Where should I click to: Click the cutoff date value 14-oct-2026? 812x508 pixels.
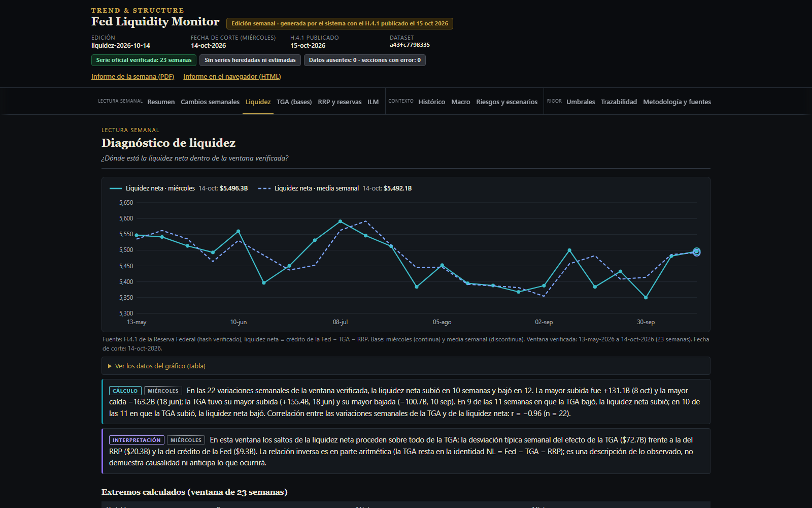209,45
